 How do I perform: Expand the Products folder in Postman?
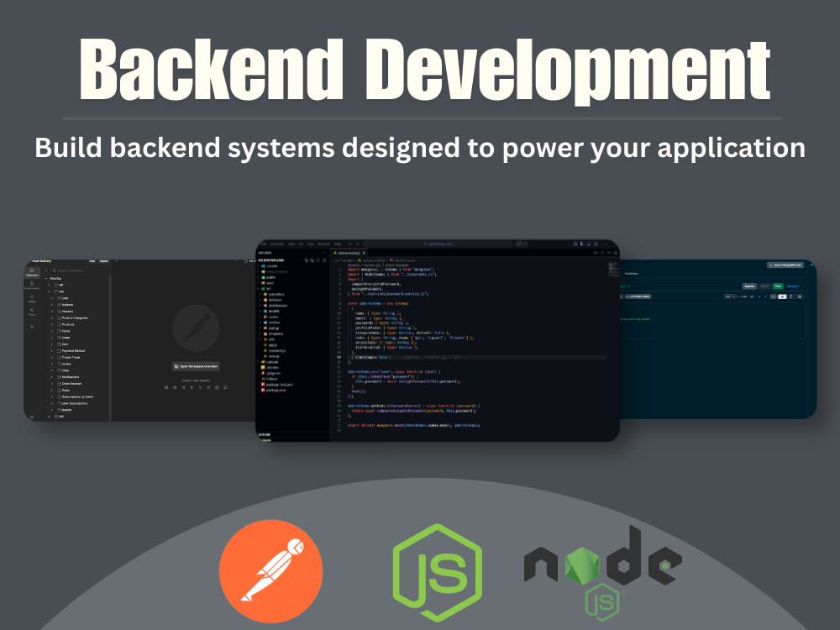pyautogui.click(x=52, y=324)
